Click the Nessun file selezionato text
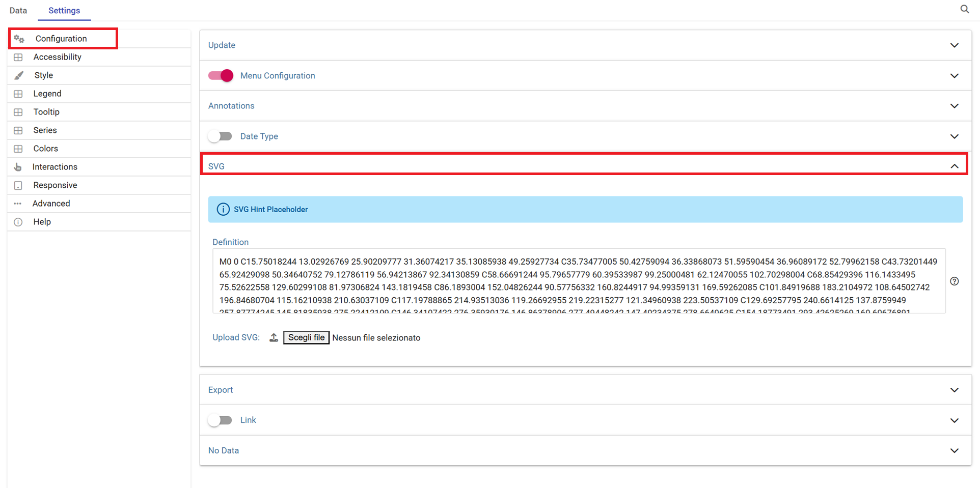The height and width of the screenshot is (488, 980). point(376,338)
